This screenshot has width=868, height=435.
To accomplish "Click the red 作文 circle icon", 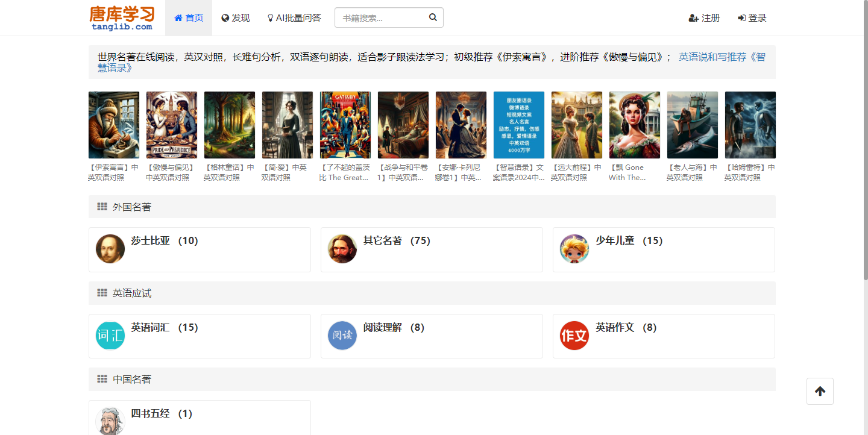I will point(574,335).
